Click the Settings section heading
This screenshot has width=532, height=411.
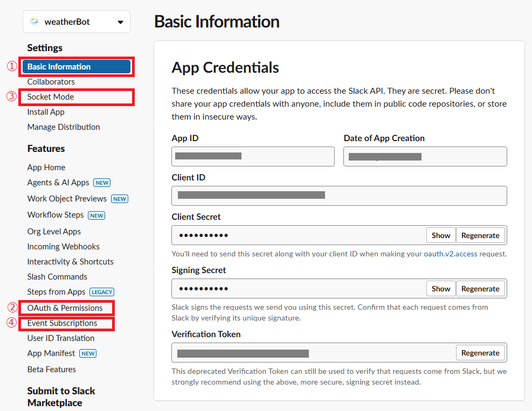pos(45,48)
